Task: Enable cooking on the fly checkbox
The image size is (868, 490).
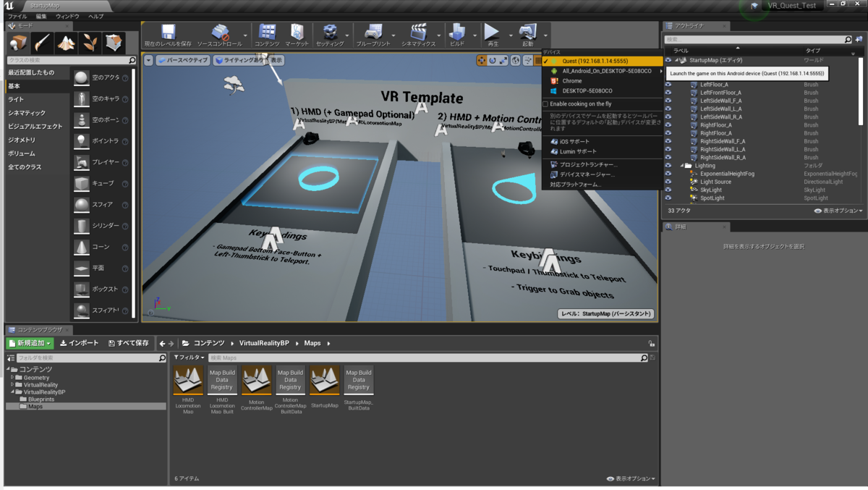Action: pos(545,104)
